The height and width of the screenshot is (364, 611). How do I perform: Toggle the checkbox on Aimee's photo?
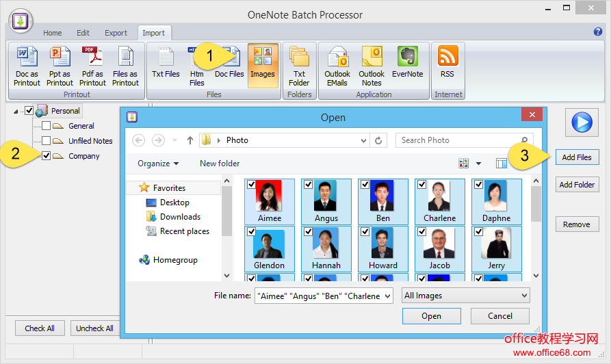coord(251,185)
